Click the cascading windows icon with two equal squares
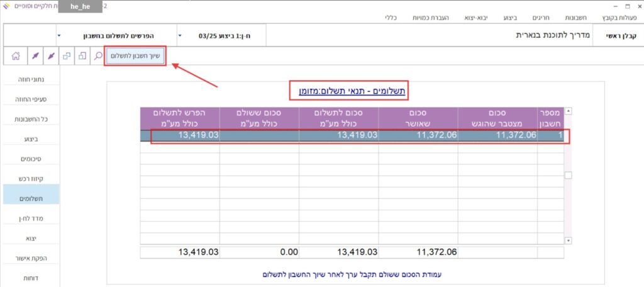This screenshot has width=644, height=287. 67,56
